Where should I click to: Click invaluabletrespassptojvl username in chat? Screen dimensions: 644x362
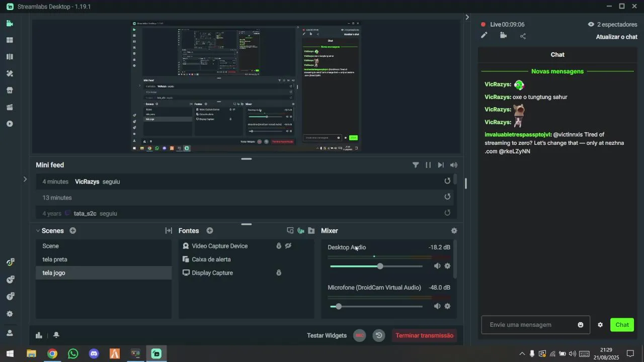[x=518, y=135]
